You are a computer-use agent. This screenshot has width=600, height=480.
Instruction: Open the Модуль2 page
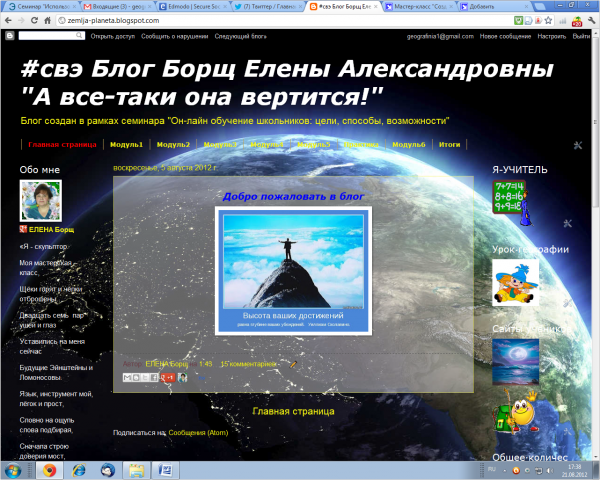(x=173, y=144)
